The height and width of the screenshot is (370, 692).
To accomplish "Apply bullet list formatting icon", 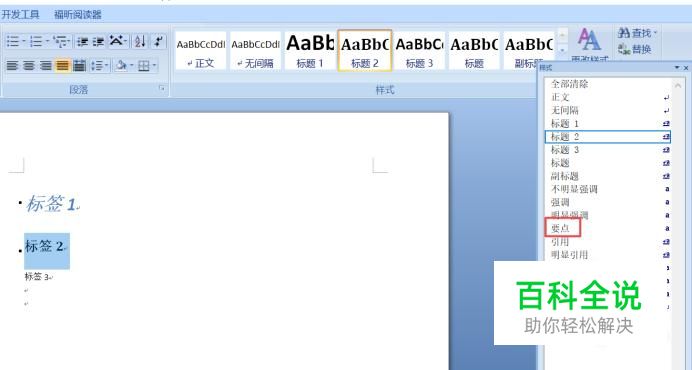I will tap(12, 42).
